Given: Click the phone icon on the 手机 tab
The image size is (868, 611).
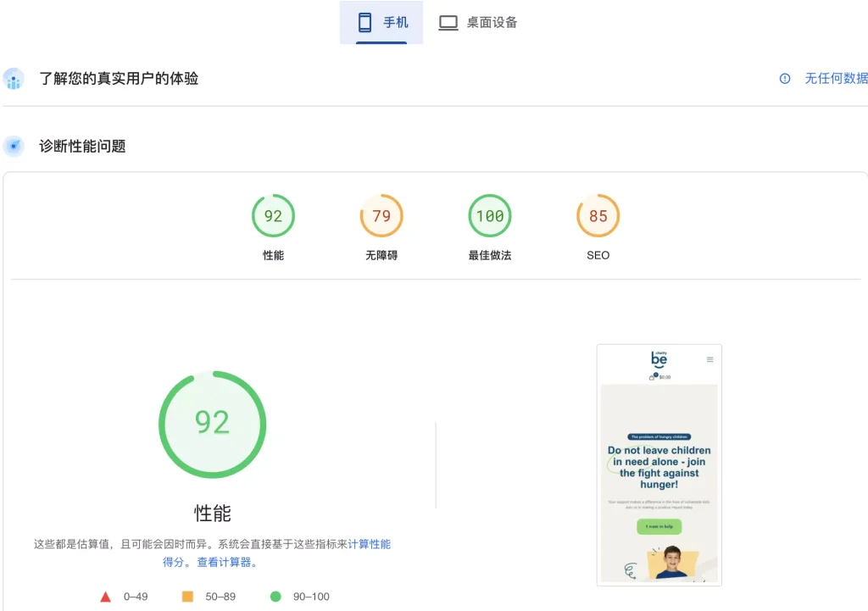Looking at the screenshot, I should pyautogui.click(x=365, y=22).
